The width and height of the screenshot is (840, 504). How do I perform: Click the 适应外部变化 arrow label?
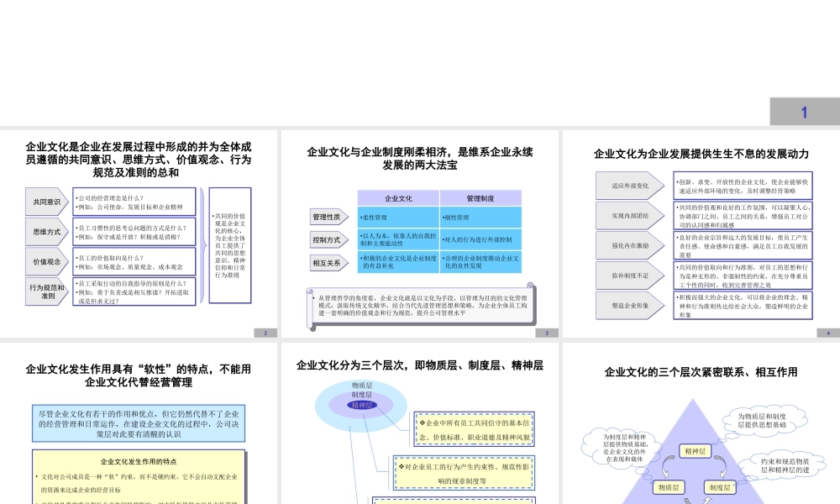tap(630, 186)
